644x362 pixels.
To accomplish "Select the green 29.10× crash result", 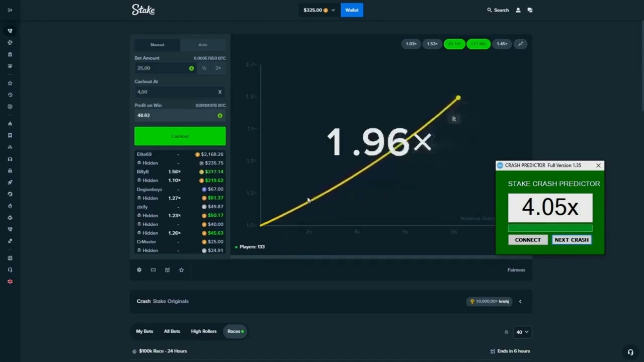I will pyautogui.click(x=454, y=44).
